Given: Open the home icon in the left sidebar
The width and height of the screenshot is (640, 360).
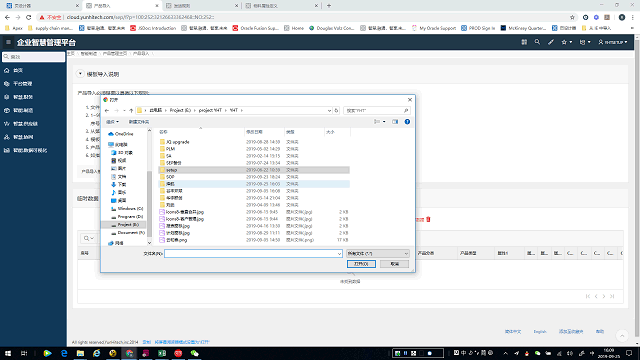Looking at the screenshot, I should click(x=7, y=70).
